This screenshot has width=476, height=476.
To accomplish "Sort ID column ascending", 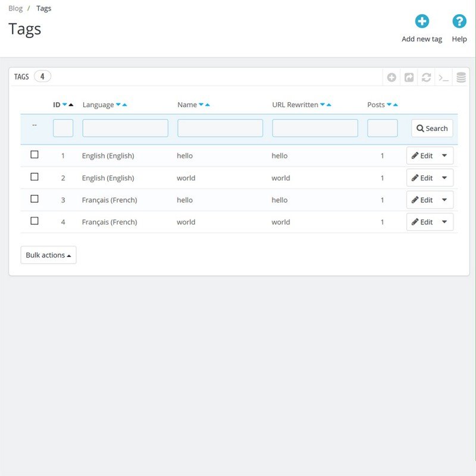I will [71, 105].
